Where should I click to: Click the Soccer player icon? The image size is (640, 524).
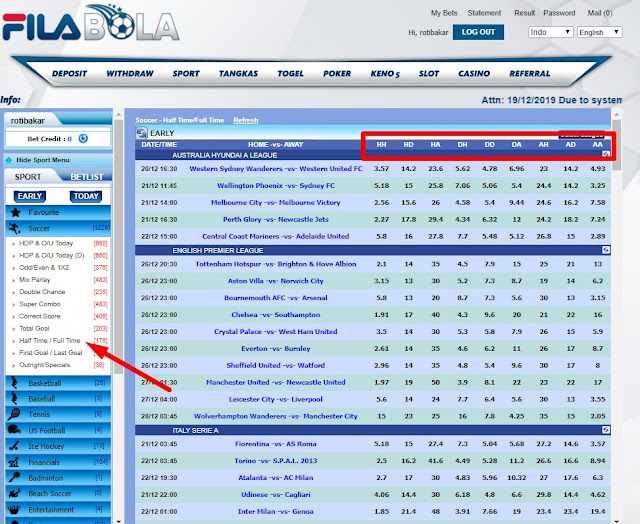(x=15, y=228)
